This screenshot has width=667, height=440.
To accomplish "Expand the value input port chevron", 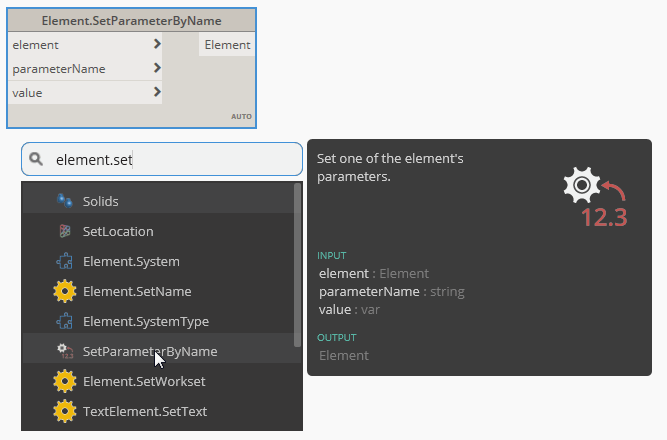I will [x=157, y=92].
